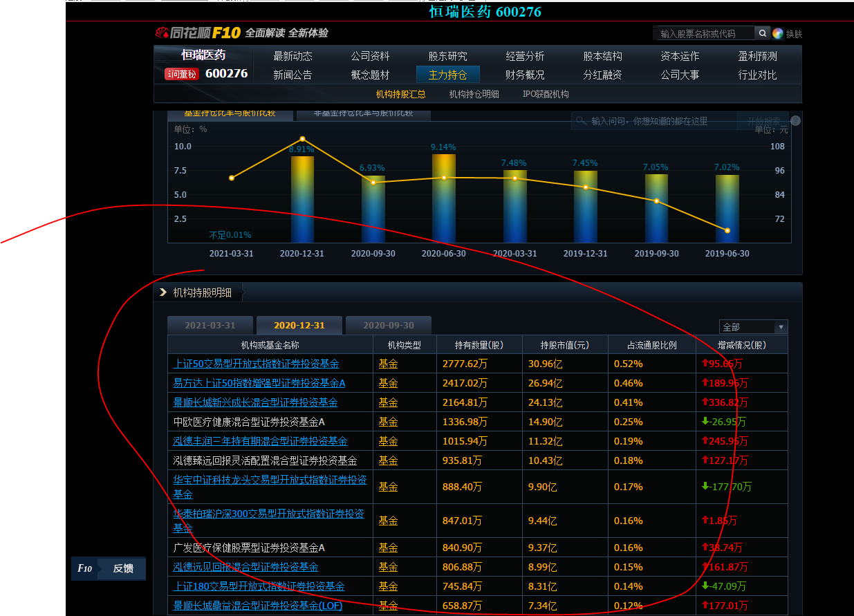Click the 2020-03-31 bar showing 7.48%
This screenshot has width=854, height=616.
click(x=515, y=206)
